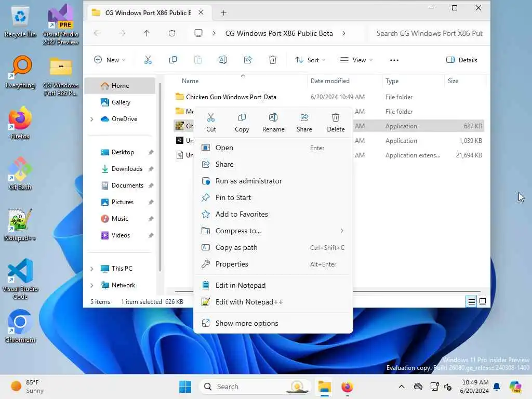Sort by Size column header
Screen dimensions: 532x399
coord(465,81)
